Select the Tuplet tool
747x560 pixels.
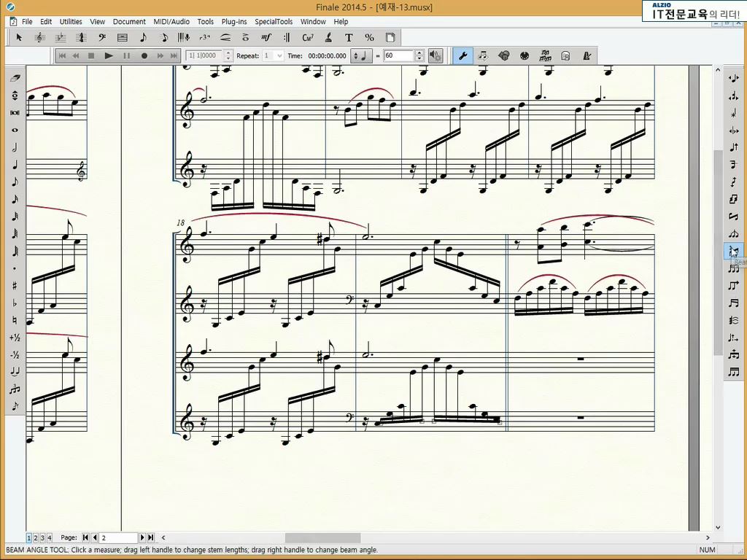204,38
